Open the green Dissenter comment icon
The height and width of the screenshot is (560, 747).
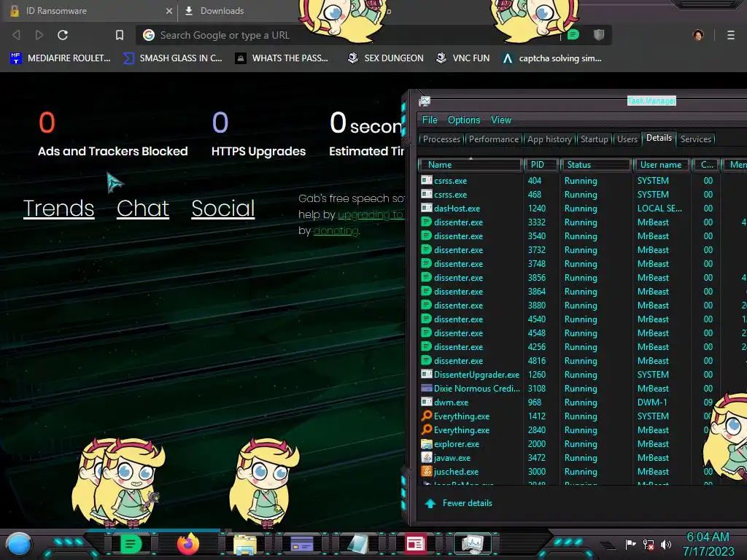pos(573,35)
